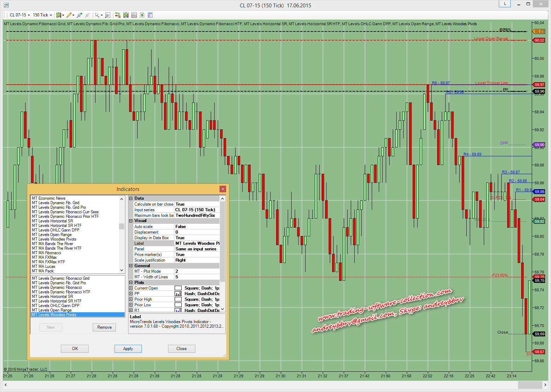The image size is (551, 392).
Task: Expand the Current Open plot settings
Action: tap(131, 288)
